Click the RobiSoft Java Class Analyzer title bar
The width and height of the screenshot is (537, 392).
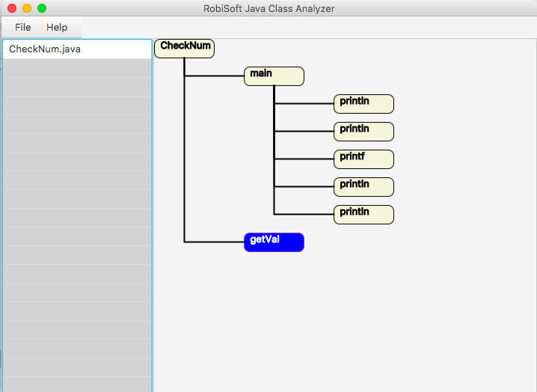(x=269, y=8)
